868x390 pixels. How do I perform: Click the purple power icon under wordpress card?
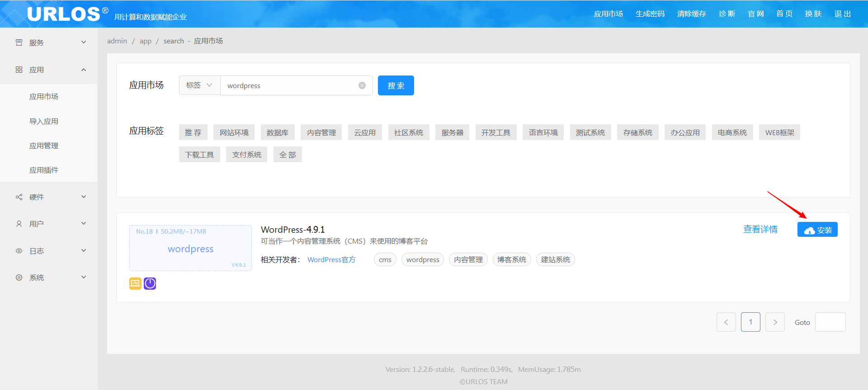(150, 283)
